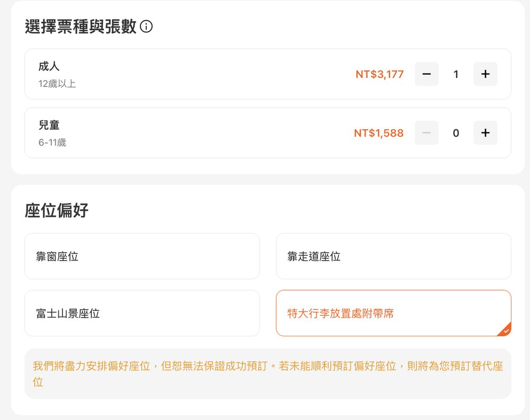Open the ticket type info tooltip icon
The image size is (530, 420).
(x=146, y=25)
